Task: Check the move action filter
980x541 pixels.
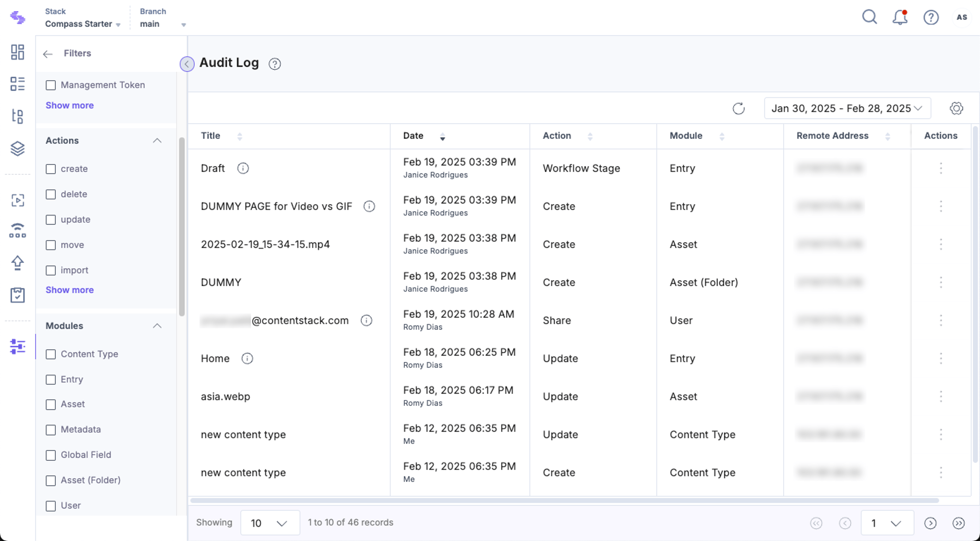Action: [x=51, y=245]
